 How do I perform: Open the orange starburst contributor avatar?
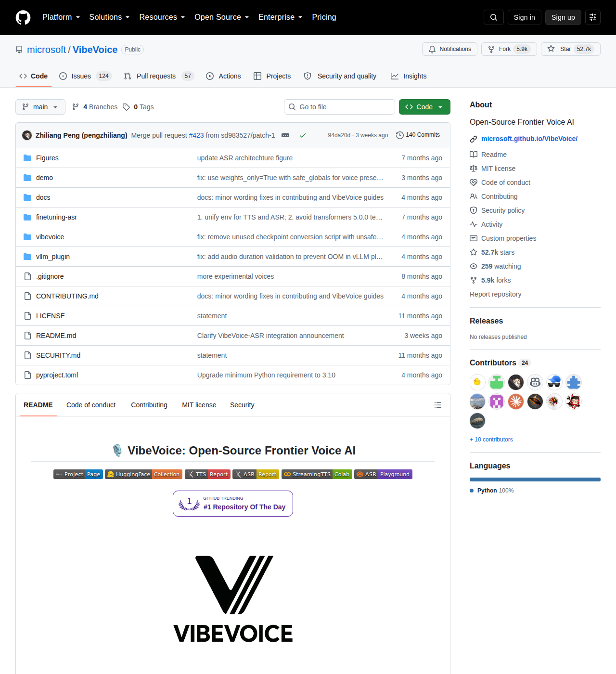coord(516,402)
